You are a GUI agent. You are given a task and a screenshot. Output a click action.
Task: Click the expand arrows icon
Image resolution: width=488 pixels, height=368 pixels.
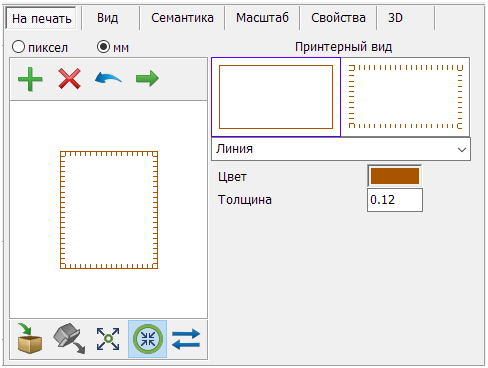coord(108,339)
